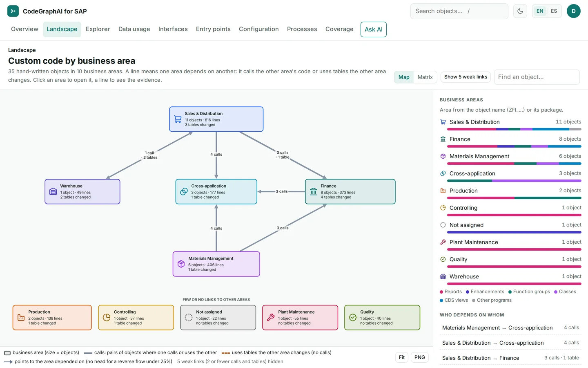Focus the Search objects field
588x368 pixels.
coord(459,11)
